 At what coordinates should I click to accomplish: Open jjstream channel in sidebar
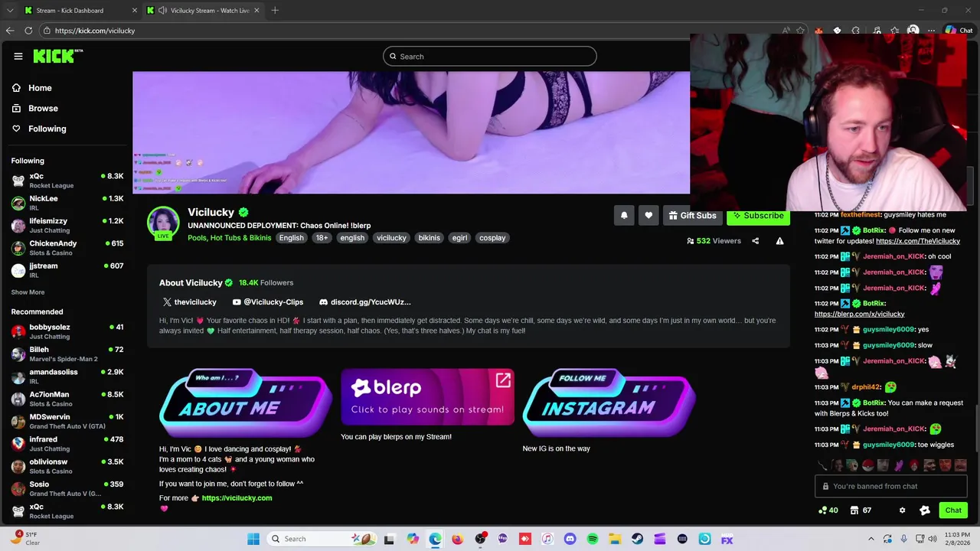pos(67,270)
